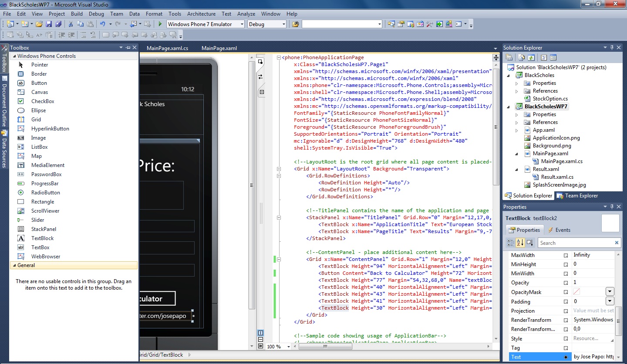Sort properties alphabetically with A-Z icon
Screen dimensions: 627x364
point(520,243)
